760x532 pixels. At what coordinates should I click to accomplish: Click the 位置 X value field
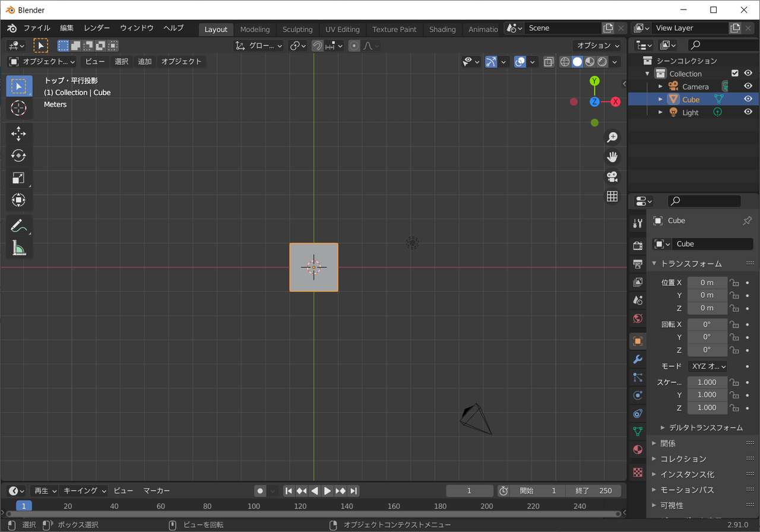pyautogui.click(x=707, y=283)
